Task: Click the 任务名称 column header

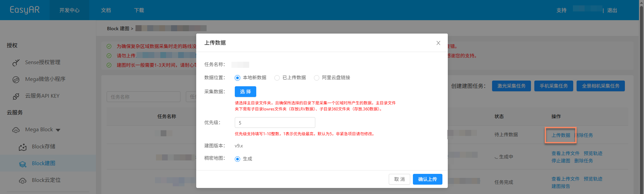Action: click(167, 116)
